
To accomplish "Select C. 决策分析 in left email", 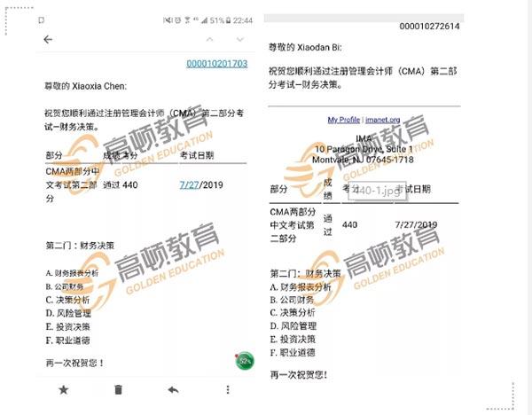I will click(67, 300).
